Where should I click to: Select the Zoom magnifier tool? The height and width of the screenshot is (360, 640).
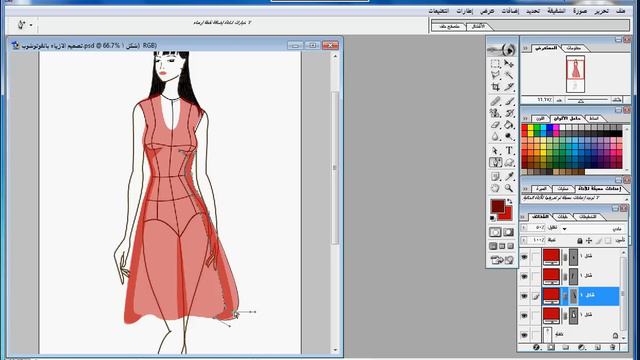509,188
